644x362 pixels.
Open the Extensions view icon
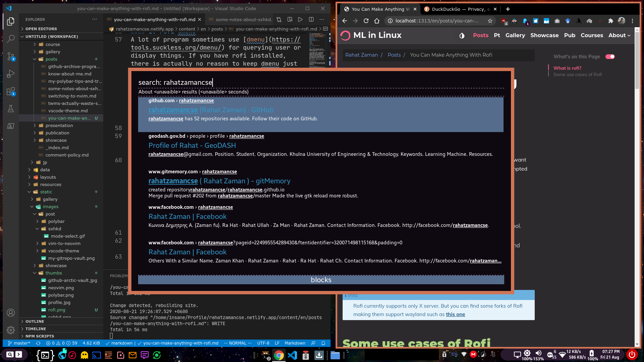(x=11, y=91)
